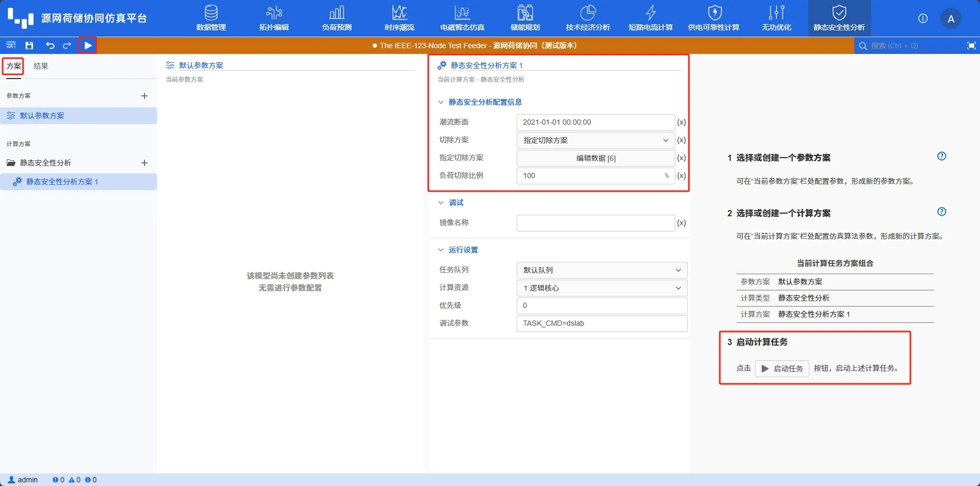Click the (x) beside 指定切除方案
The height and width of the screenshot is (486, 980).
click(x=681, y=158)
